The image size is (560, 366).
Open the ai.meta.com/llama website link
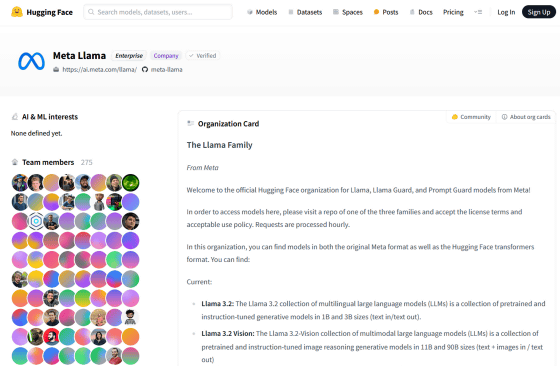99,70
